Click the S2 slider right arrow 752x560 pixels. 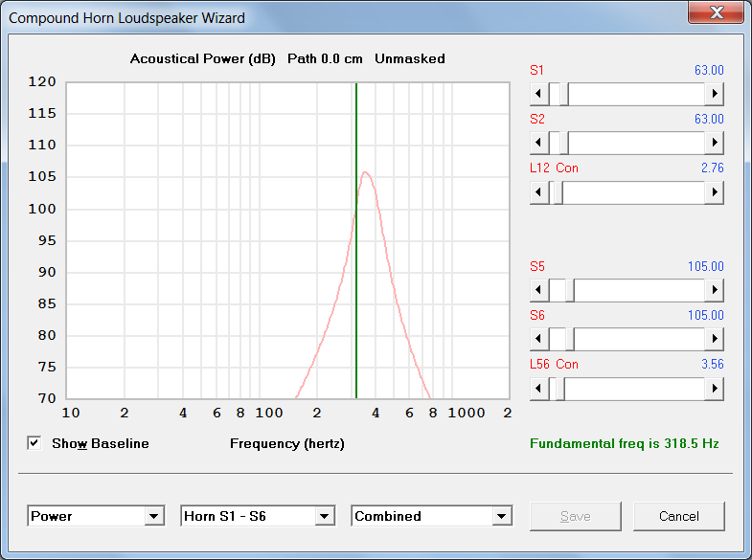(x=714, y=143)
